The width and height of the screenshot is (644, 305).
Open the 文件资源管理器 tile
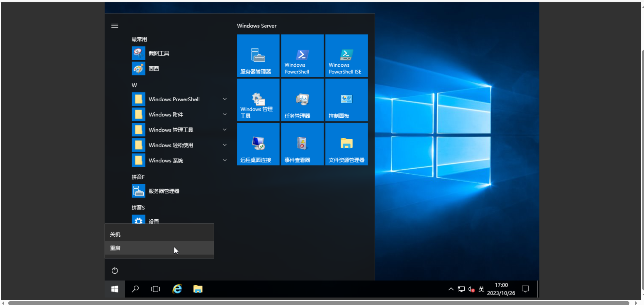[x=346, y=144]
